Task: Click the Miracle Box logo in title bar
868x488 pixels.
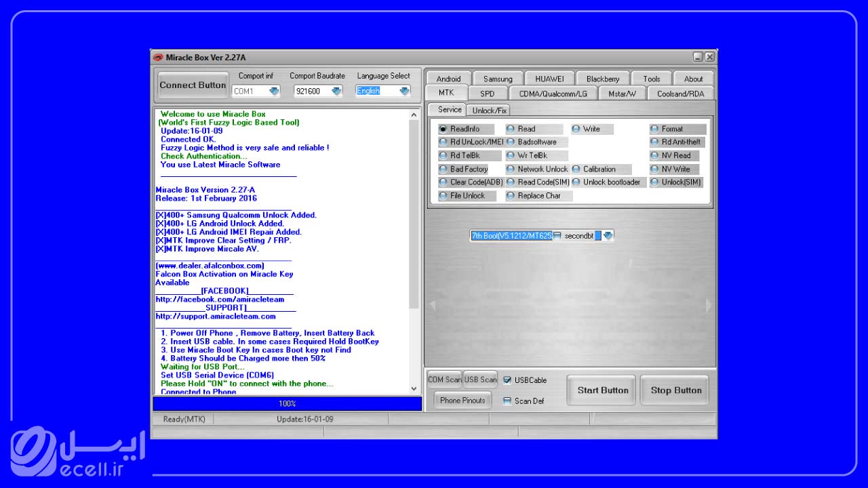Action: coord(158,58)
